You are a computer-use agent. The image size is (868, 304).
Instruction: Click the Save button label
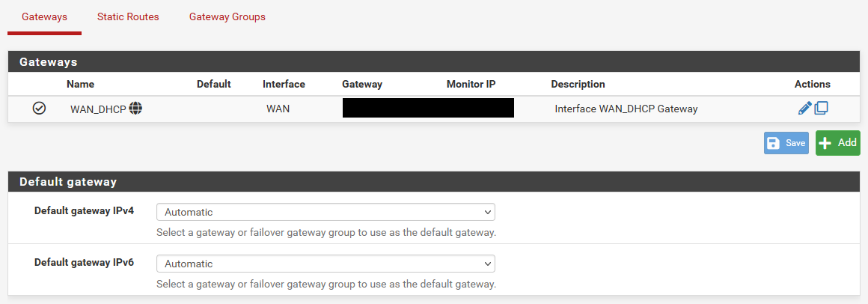(795, 143)
